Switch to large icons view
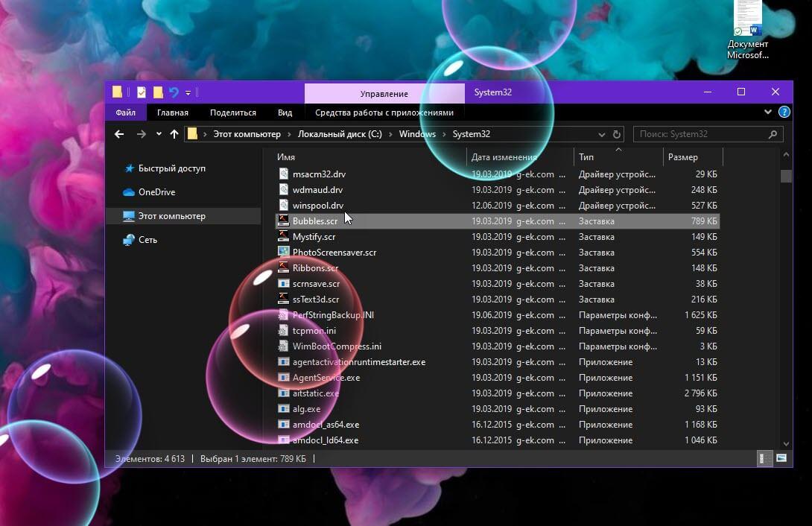The height and width of the screenshot is (526, 812). tap(781, 459)
